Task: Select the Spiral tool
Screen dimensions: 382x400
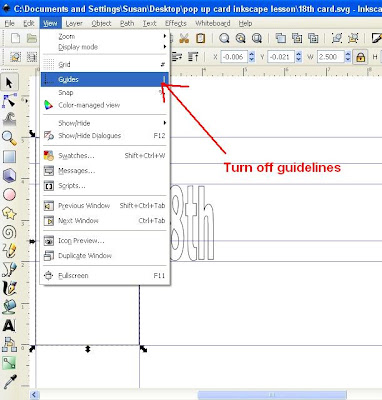Action: pos(9,232)
